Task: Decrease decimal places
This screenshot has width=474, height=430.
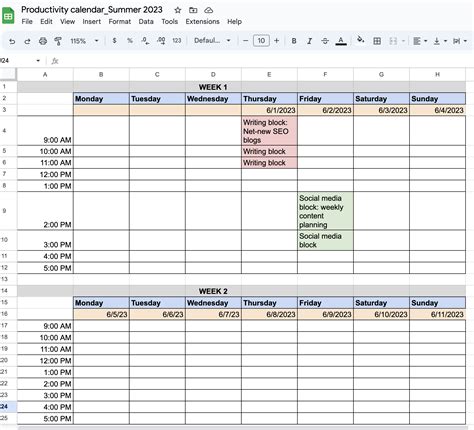Action: pyautogui.click(x=145, y=41)
